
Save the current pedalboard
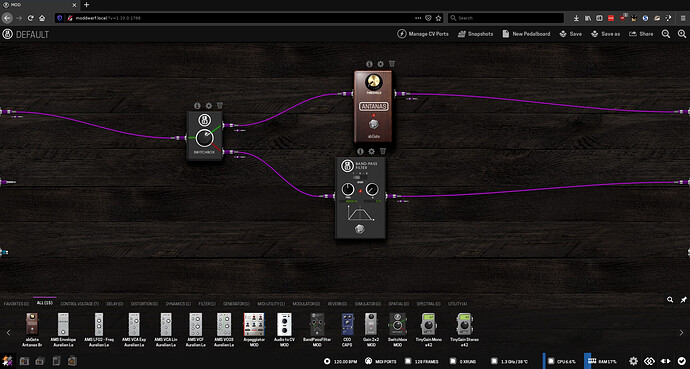(x=570, y=34)
